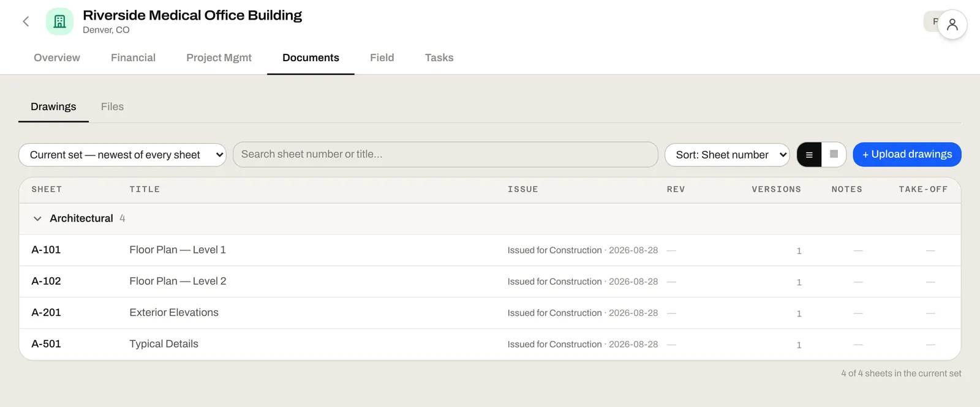This screenshot has width=980, height=407.
Task: Switch to grid view icon
Action: coord(834,154)
